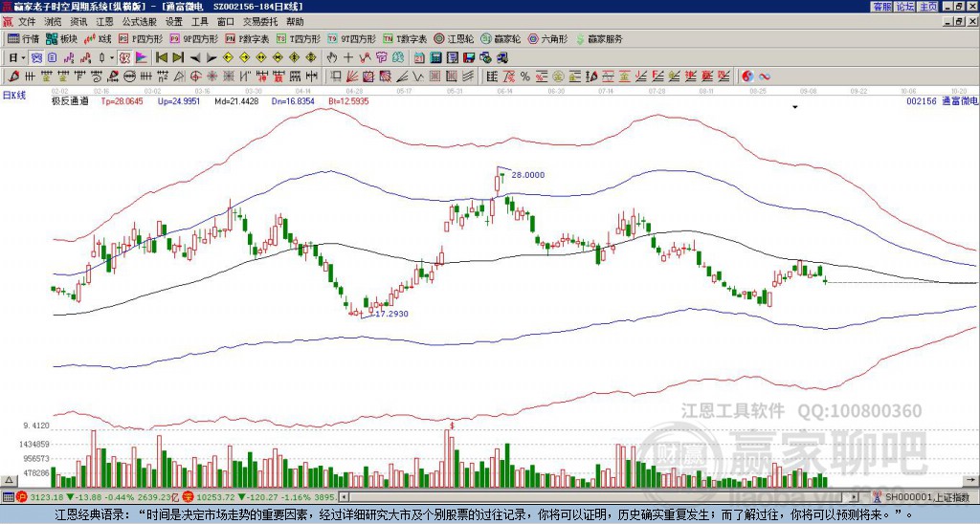Open the P数字表 tool
This screenshot has width=980, height=524.
tap(248, 38)
